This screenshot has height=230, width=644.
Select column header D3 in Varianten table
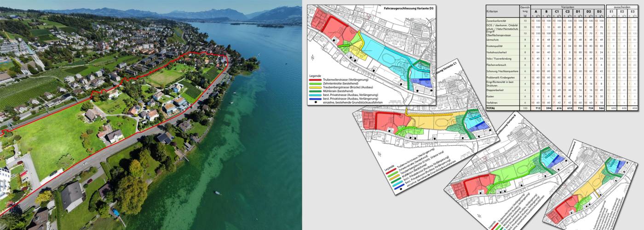point(598,11)
